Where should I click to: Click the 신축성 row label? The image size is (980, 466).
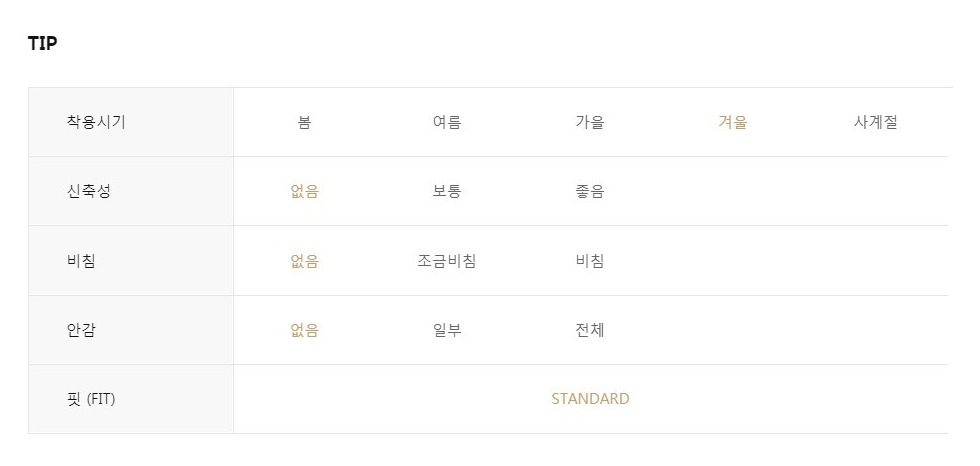pyautogui.click(x=89, y=191)
